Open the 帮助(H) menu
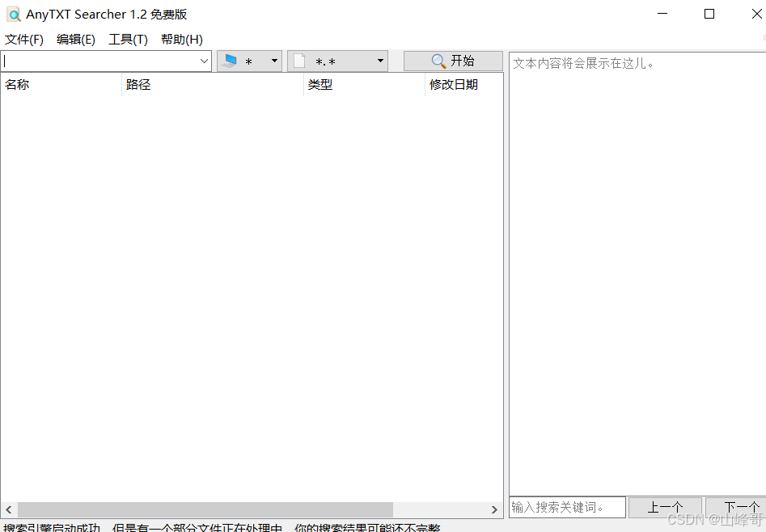 182,39
